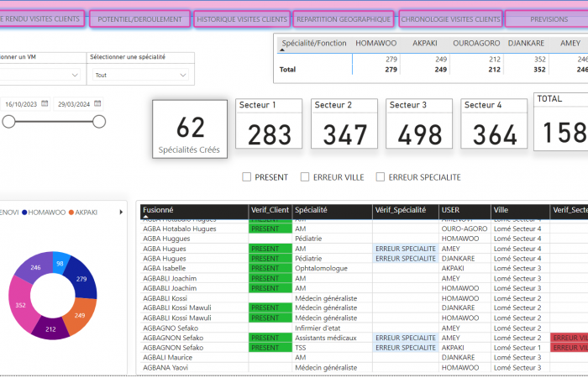The image size is (588, 378).
Task: Click the HOMAWOO legend marker
Action: 24,213
